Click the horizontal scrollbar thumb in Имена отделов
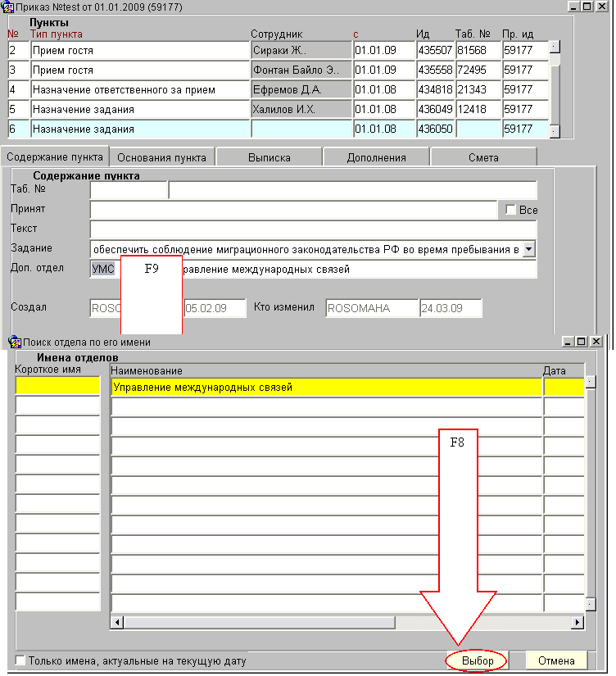Screen dimensions: 616x676 coord(259,622)
